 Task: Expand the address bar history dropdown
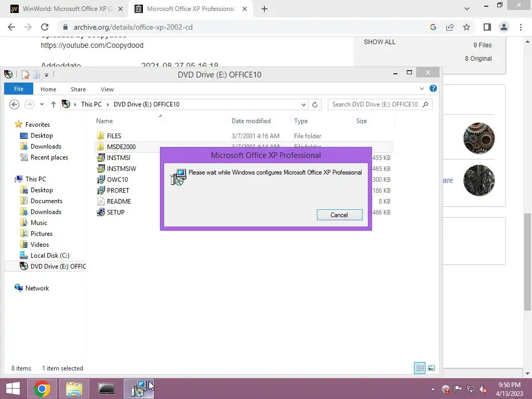click(x=303, y=104)
